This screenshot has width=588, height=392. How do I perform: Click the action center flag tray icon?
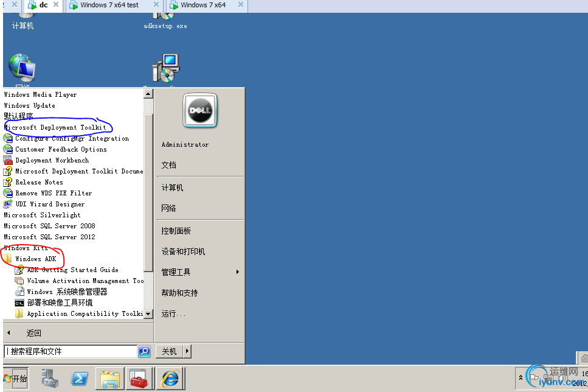(x=534, y=378)
